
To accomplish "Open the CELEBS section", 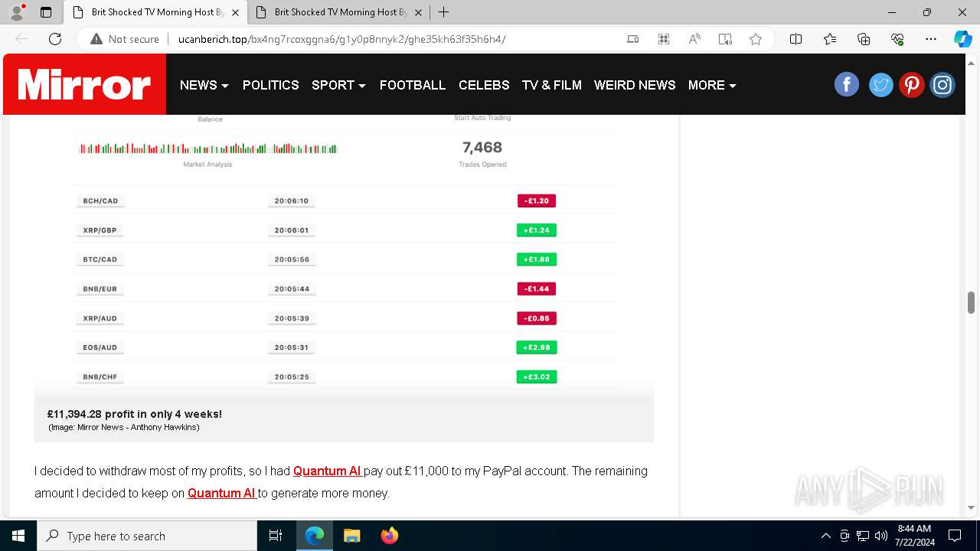I will pyautogui.click(x=484, y=85).
